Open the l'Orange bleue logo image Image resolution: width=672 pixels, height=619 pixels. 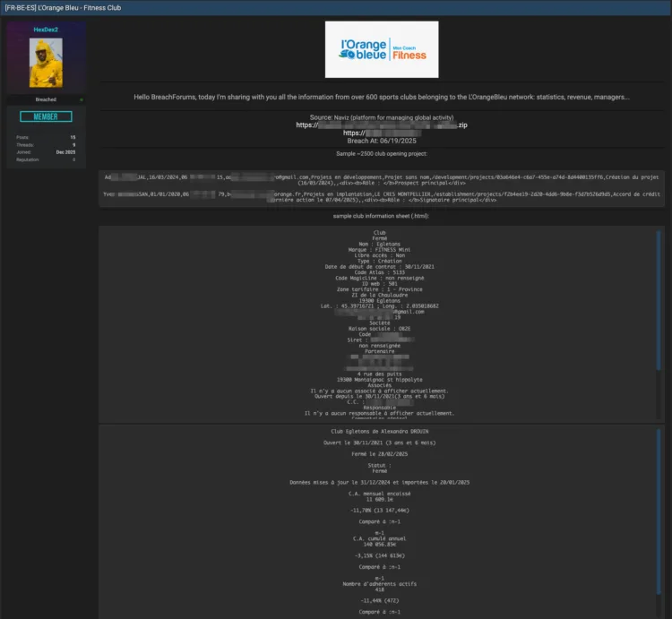coord(382,49)
